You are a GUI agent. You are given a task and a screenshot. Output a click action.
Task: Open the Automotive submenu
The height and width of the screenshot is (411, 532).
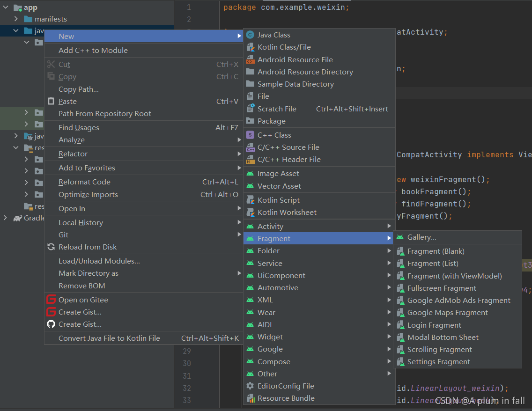click(x=318, y=287)
